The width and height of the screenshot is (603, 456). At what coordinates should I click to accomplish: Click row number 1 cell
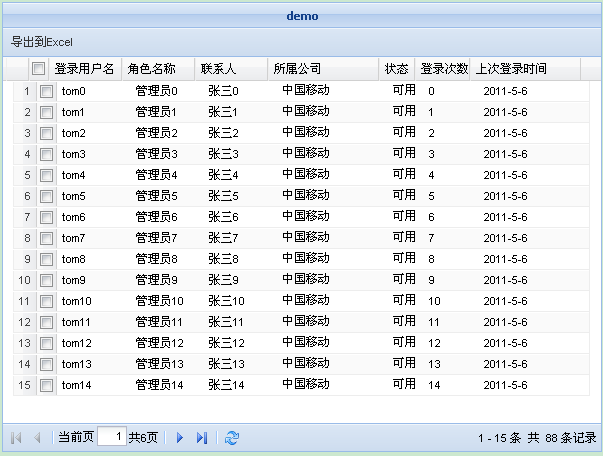pos(27,92)
